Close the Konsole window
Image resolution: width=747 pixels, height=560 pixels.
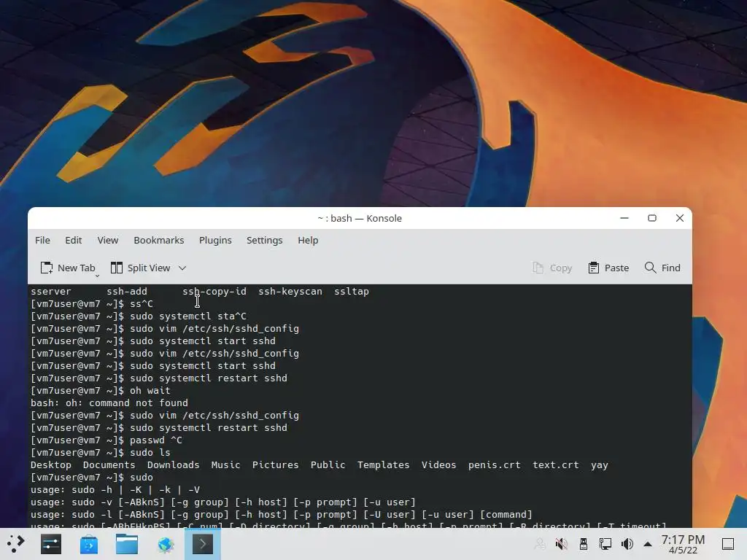pyautogui.click(x=679, y=218)
